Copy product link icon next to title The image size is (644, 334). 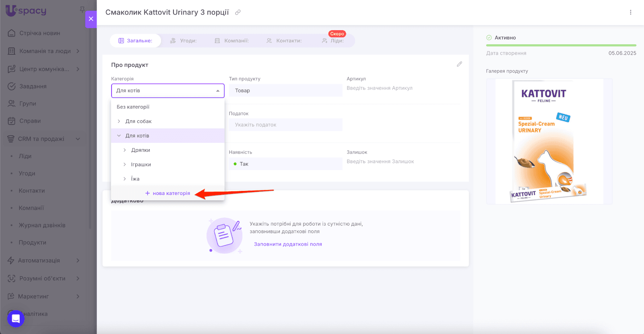click(x=238, y=12)
